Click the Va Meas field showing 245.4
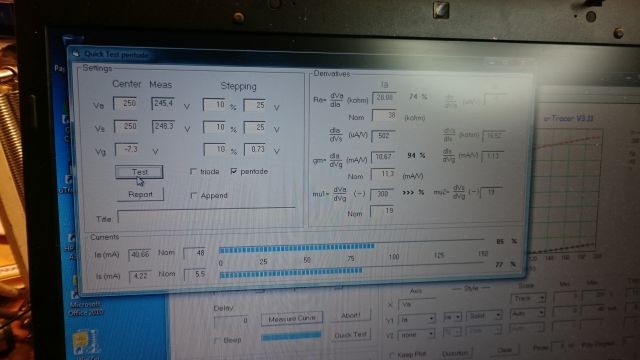Screen dimensions: 640x360 coord(163,104)
